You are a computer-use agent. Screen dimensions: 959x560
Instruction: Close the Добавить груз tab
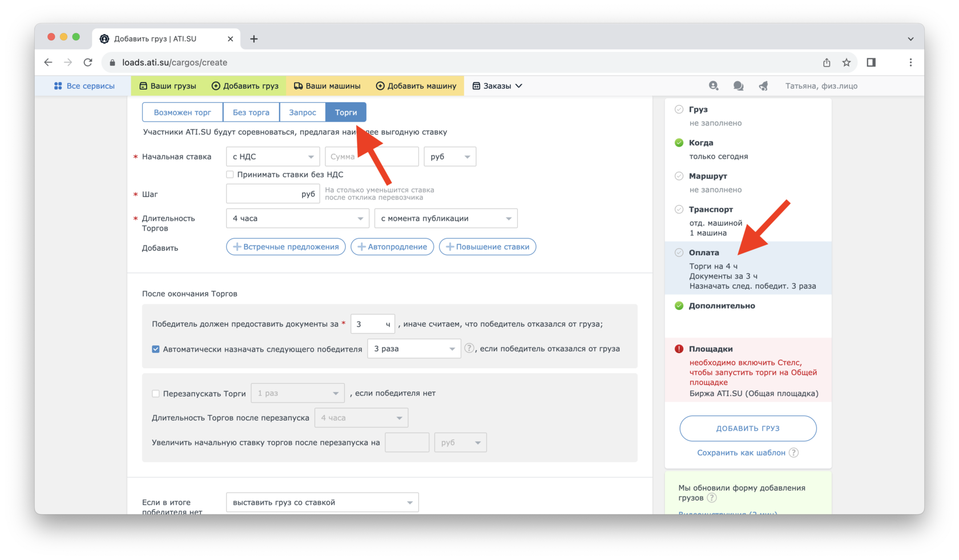[x=230, y=39]
